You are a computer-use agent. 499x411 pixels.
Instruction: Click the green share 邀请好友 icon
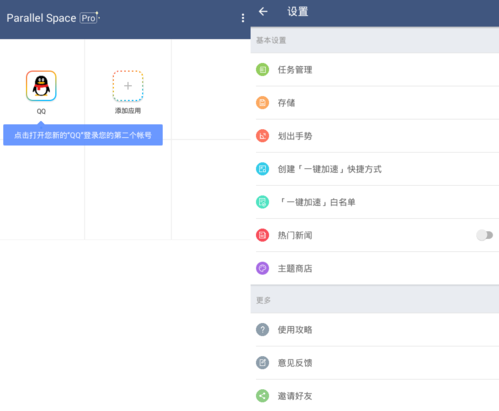coord(262,396)
